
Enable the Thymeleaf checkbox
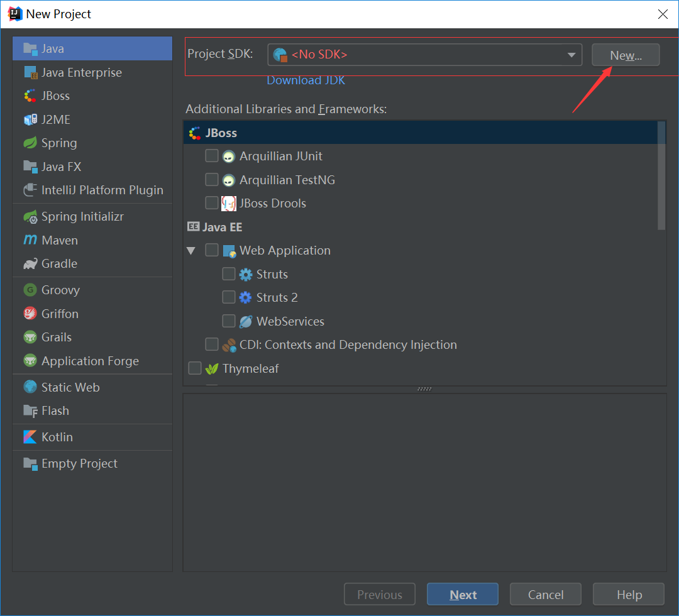(195, 368)
